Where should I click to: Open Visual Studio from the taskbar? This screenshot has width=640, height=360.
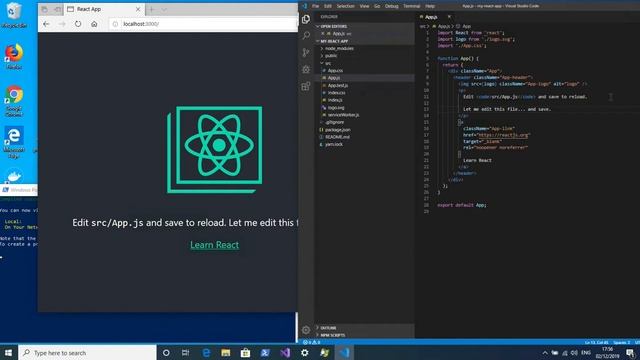pos(285,353)
